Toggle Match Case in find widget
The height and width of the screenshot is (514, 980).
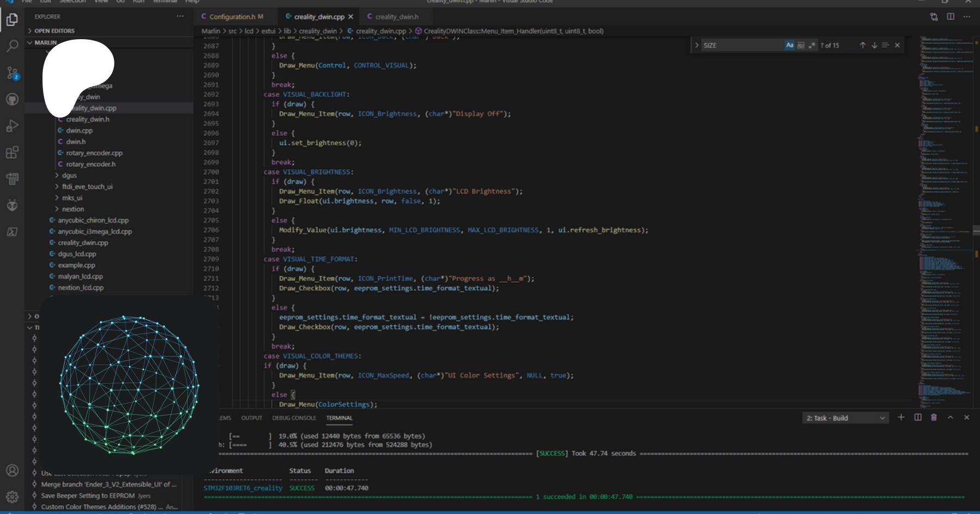pyautogui.click(x=789, y=46)
